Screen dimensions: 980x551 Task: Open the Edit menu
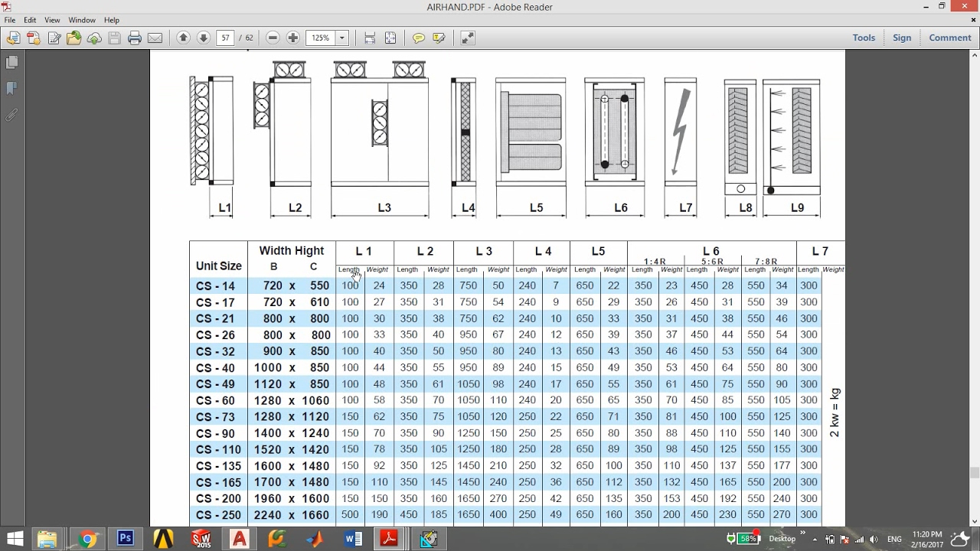pyautogui.click(x=30, y=20)
